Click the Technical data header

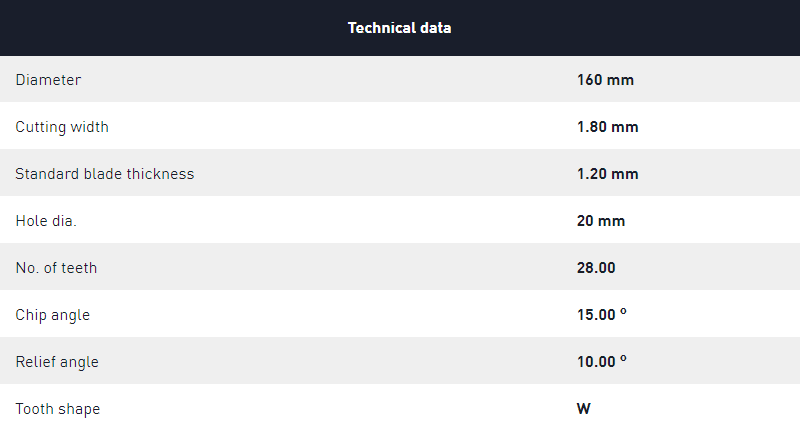pos(399,28)
